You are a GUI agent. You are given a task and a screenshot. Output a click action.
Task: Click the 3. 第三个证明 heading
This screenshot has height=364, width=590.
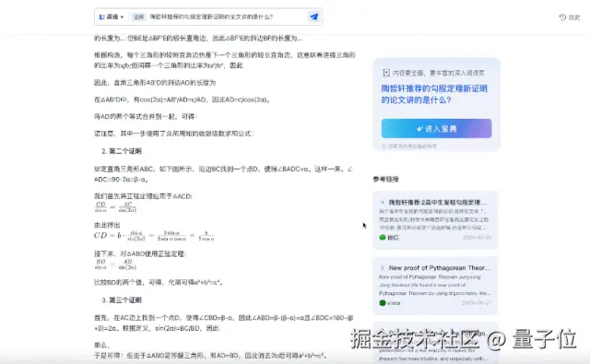pyautogui.click(x=122, y=300)
